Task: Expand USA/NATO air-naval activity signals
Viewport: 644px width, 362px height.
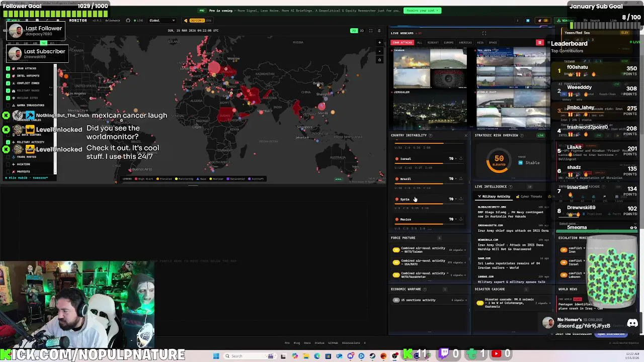Action: (429, 262)
